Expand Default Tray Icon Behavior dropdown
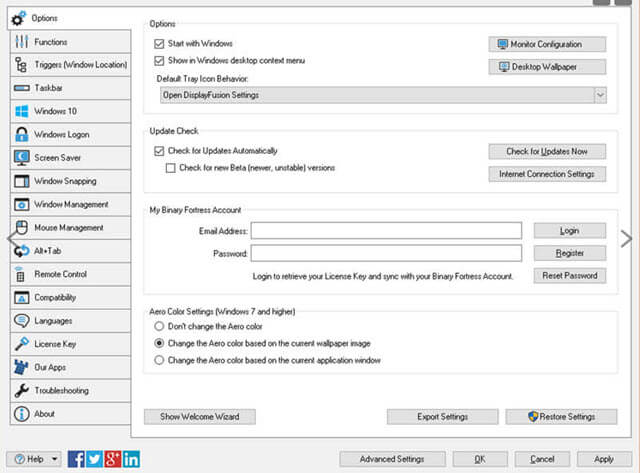Screen dimensions: 640x473 [x=600, y=95]
